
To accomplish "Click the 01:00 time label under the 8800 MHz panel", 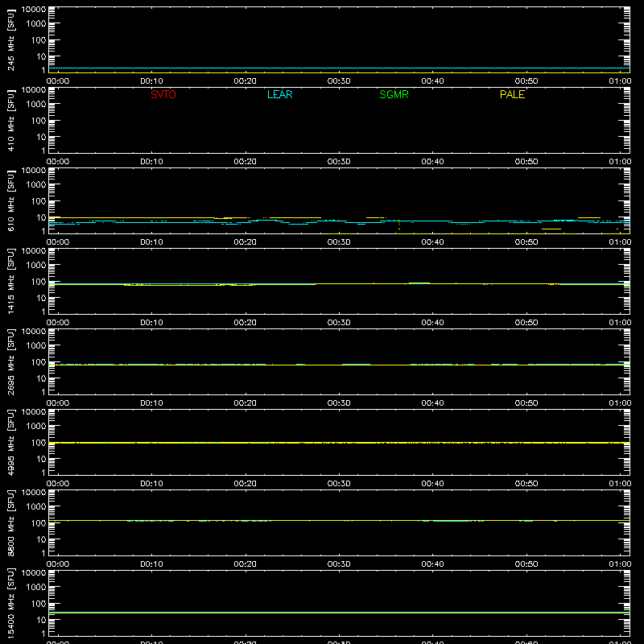I will (x=620, y=564).
